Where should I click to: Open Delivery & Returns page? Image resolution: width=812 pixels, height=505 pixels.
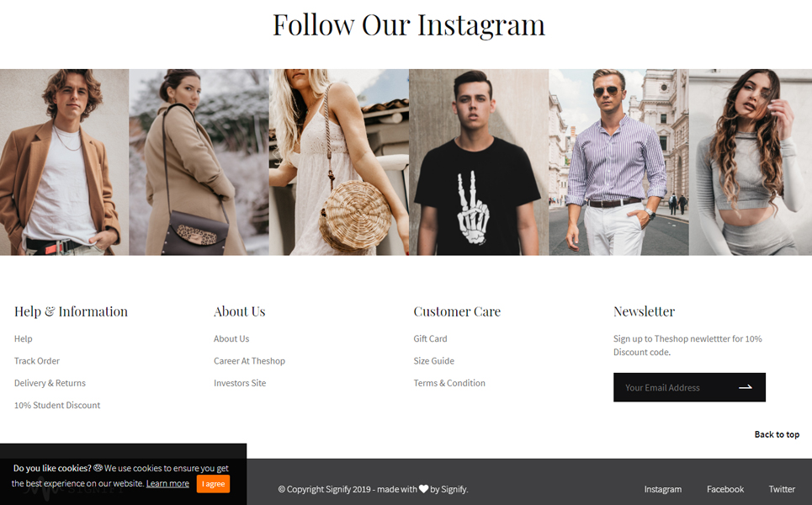[50, 383]
